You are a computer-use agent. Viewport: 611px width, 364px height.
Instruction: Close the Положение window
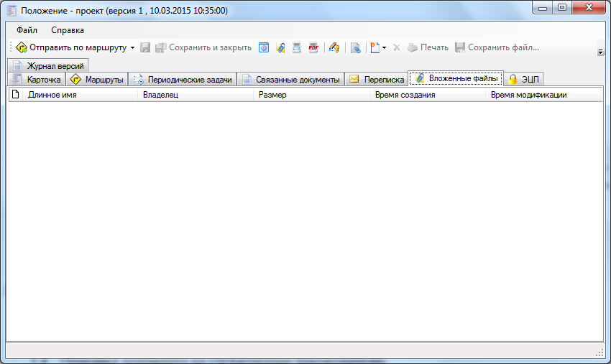(x=589, y=8)
